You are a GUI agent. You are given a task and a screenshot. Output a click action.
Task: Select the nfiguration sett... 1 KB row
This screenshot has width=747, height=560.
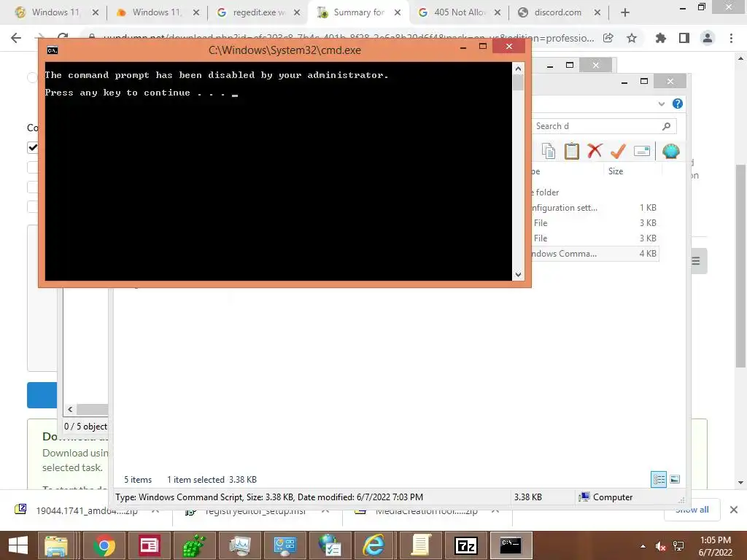(595, 208)
